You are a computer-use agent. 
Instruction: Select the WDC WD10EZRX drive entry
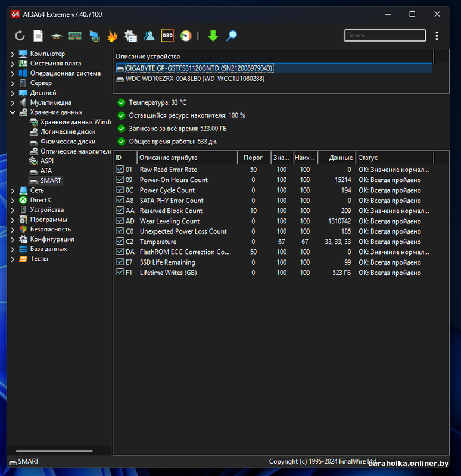[x=195, y=79]
